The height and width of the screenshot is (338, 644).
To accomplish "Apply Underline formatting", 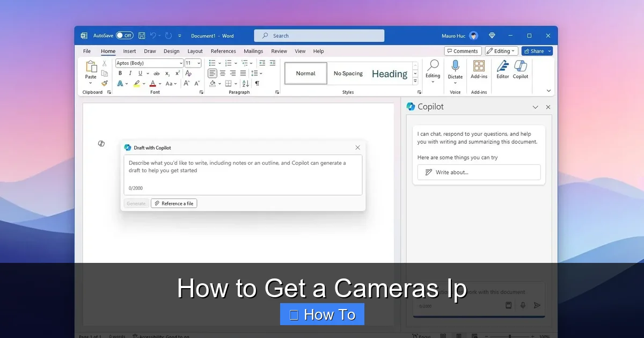I will click(x=140, y=74).
